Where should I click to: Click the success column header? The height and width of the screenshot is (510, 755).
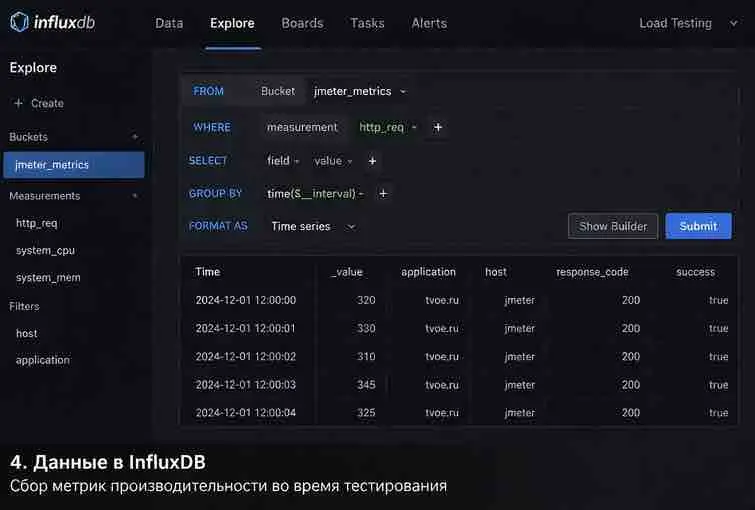tap(695, 272)
